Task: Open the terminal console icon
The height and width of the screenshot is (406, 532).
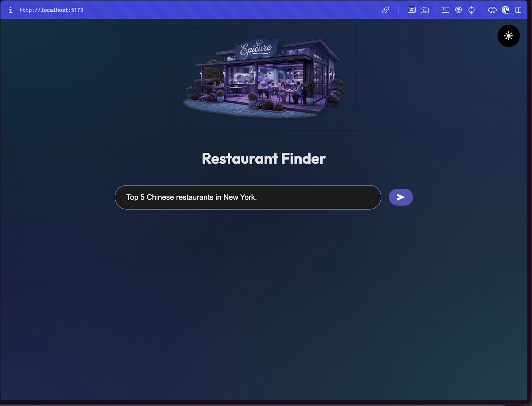Action: [445, 10]
